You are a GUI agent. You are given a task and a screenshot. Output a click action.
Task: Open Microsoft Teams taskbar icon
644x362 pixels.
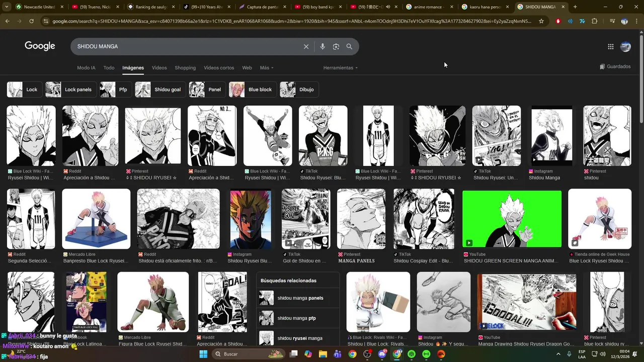pyautogui.click(x=338, y=354)
